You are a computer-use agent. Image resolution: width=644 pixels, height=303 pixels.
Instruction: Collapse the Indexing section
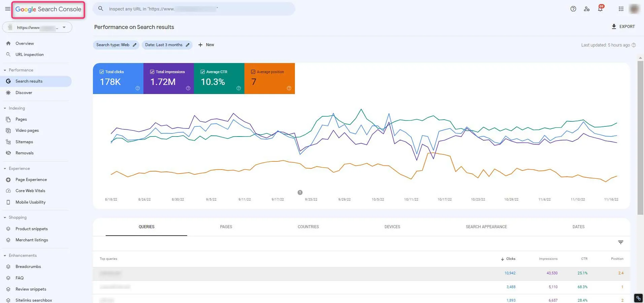tap(5, 108)
